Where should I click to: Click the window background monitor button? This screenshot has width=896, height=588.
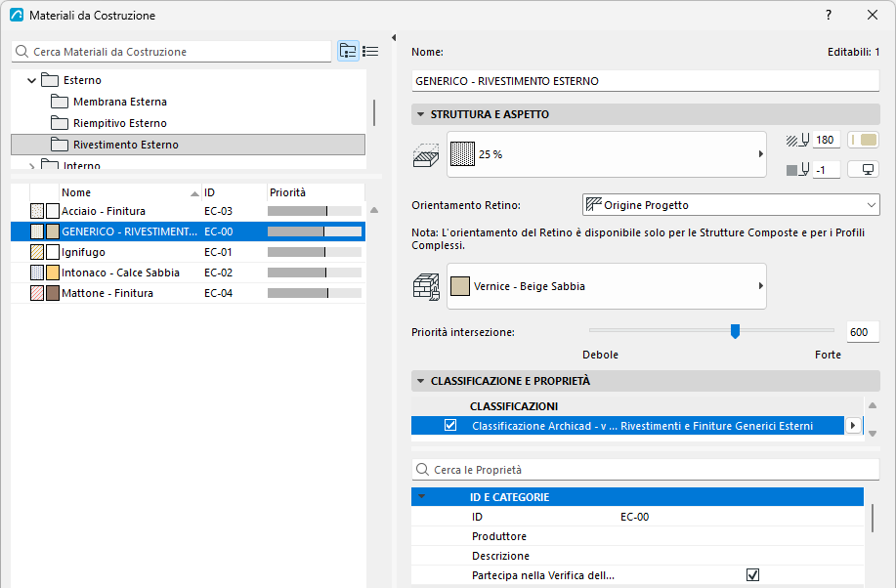tap(863, 170)
